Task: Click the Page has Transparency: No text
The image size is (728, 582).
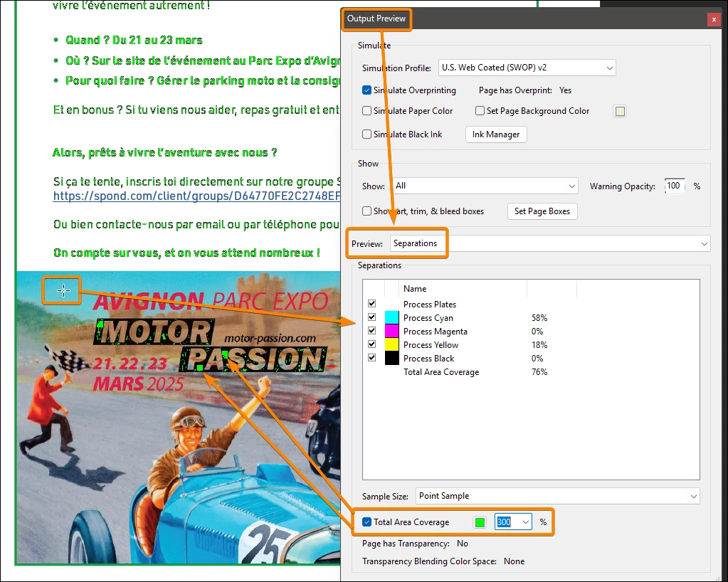Action: point(415,544)
